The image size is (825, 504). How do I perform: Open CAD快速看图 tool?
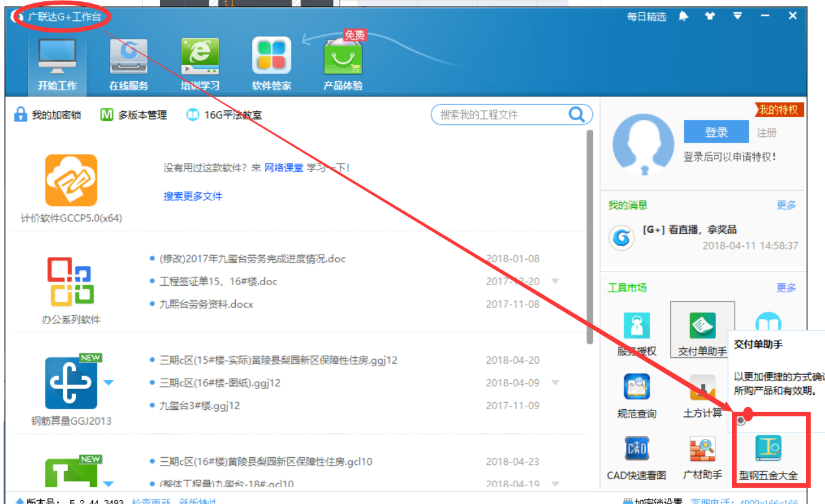point(637,458)
